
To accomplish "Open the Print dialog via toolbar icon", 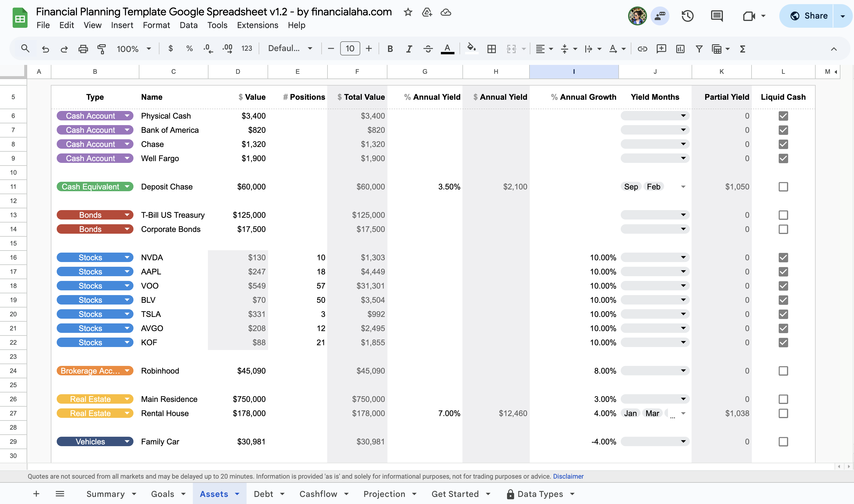I will [x=83, y=49].
